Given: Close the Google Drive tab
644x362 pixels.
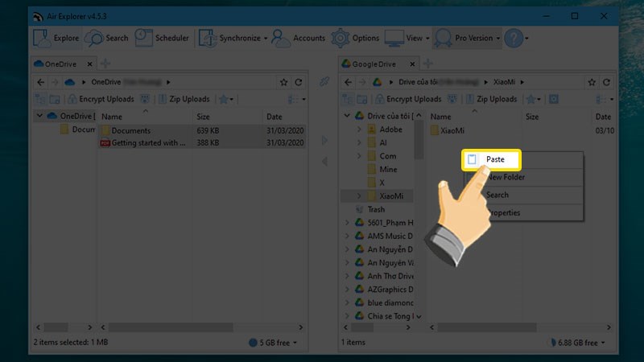Looking at the screenshot, I should (x=412, y=64).
